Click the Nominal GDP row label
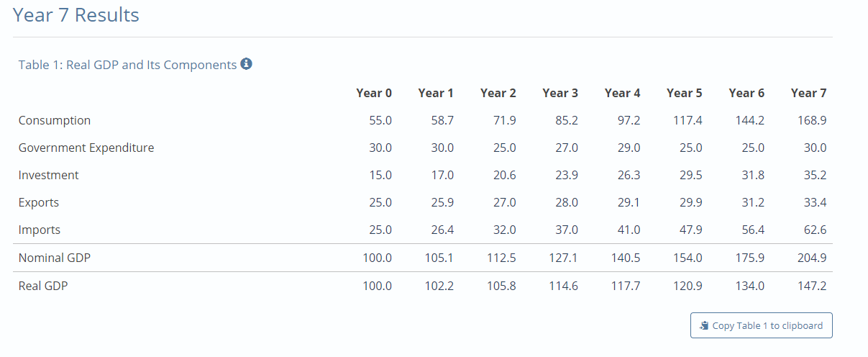Image resolution: width=868 pixels, height=357 pixels. coord(55,257)
